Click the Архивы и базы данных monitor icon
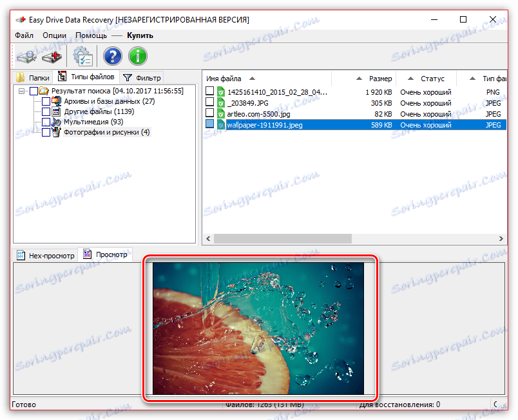 pos(58,100)
